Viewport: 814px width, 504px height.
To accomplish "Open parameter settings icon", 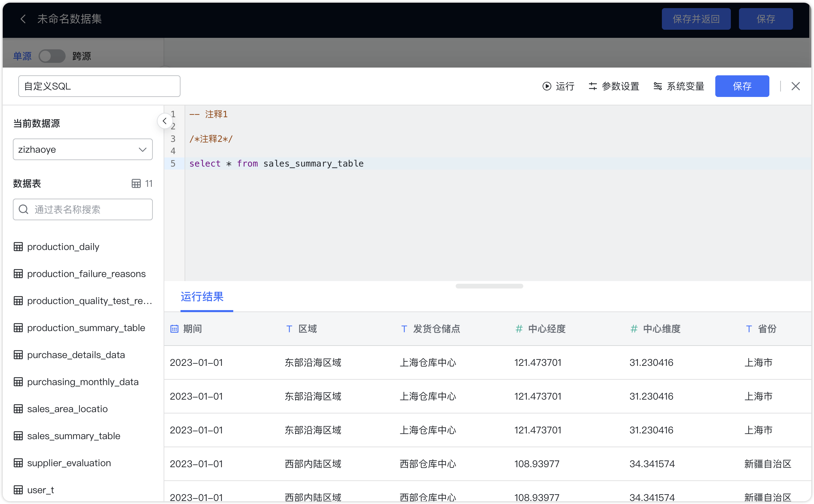I will [x=593, y=86].
